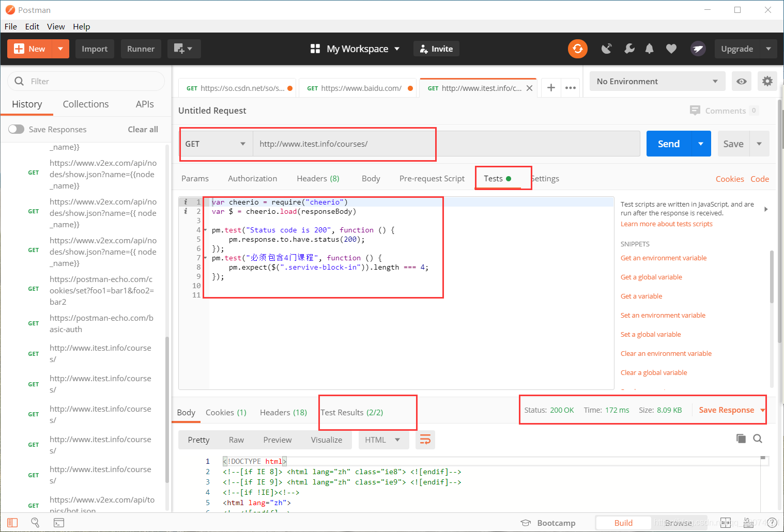Open settings wrench icon in header
Image resolution: width=784 pixels, height=532 pixels.
(629, 49)
